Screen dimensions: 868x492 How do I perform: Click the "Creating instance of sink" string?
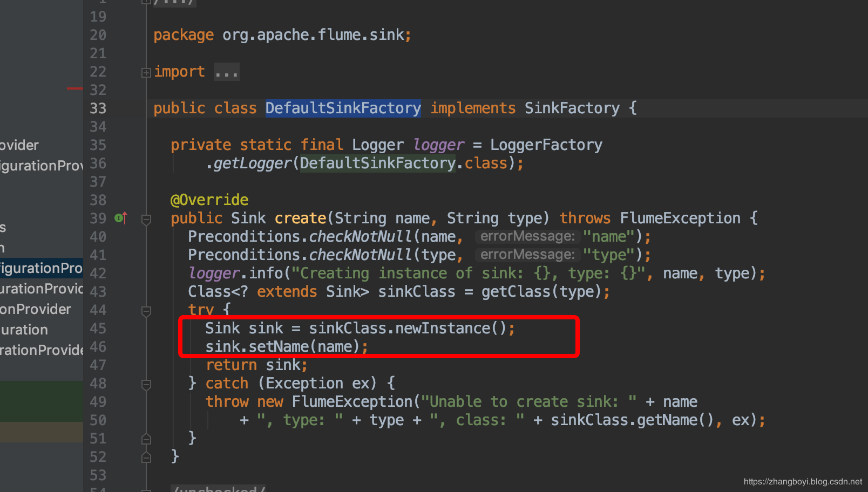(x=469, y=273)
